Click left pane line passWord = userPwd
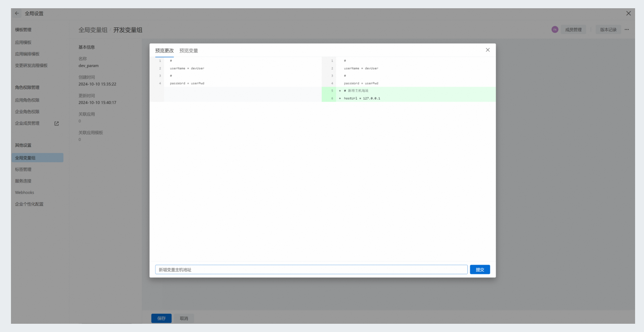The width and height of the screenshot is (644, 332). [187, 83]
